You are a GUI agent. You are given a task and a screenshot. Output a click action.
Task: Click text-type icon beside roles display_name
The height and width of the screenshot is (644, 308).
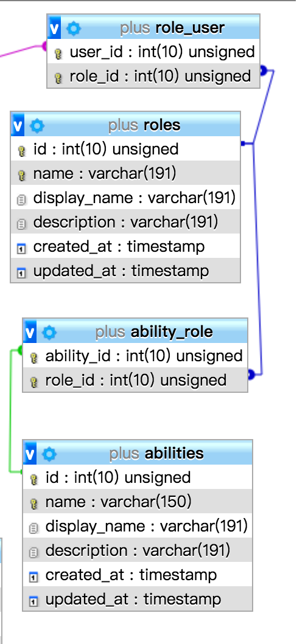click(21, 199)
